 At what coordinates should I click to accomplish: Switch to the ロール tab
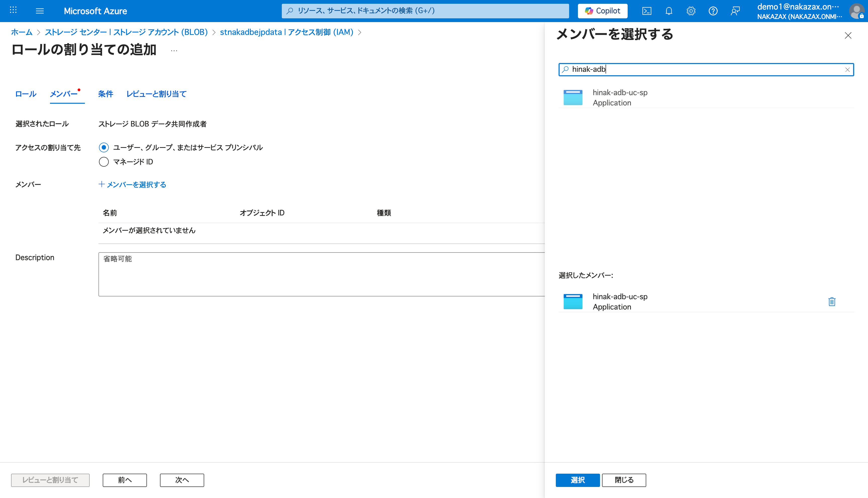click(26, 94)
